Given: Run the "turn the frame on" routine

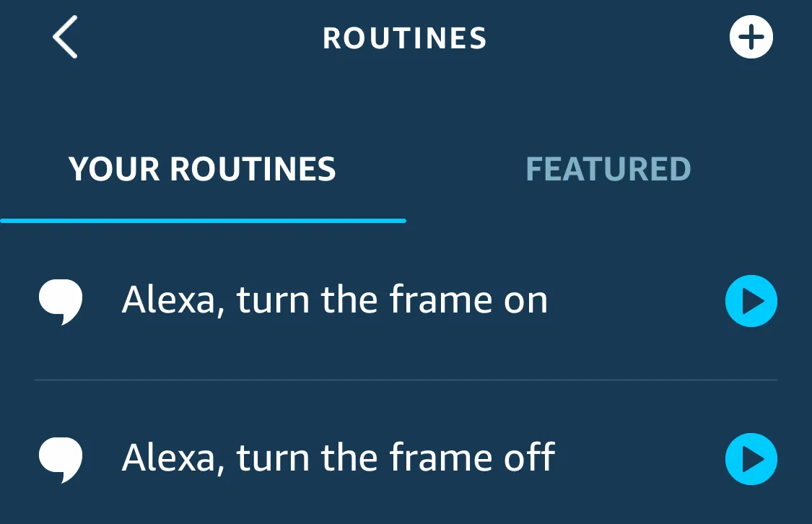Looking at the screenshot, I should [x=751, y=301].
